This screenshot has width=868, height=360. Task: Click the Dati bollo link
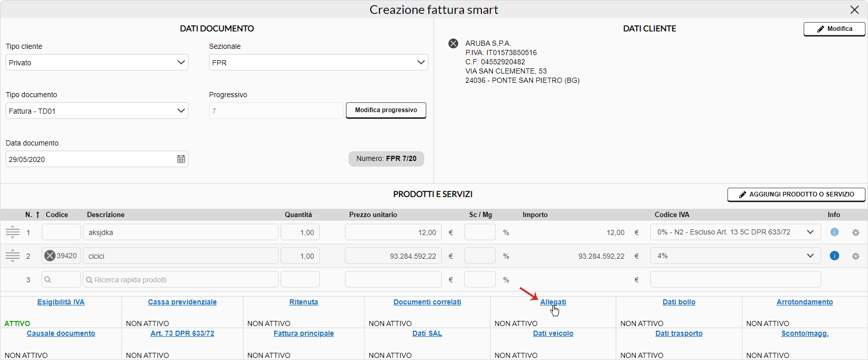click(x=679, y=302)
